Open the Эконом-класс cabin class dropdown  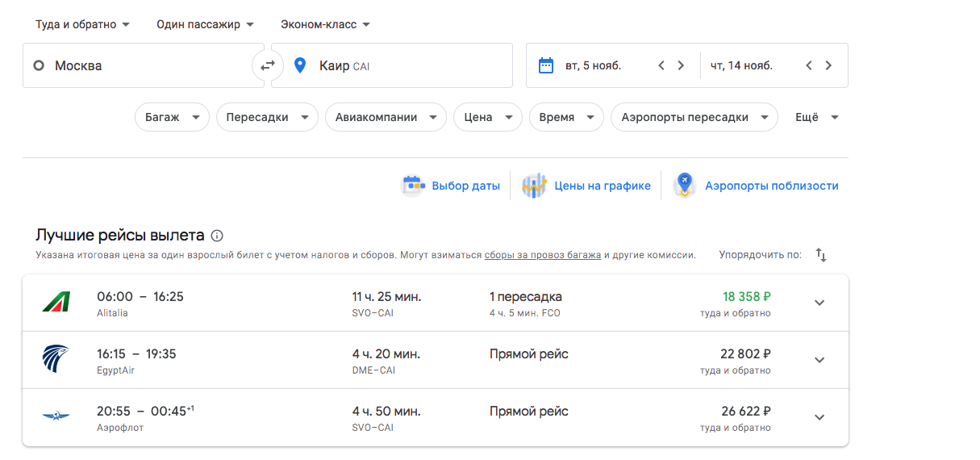coord(325,24)
